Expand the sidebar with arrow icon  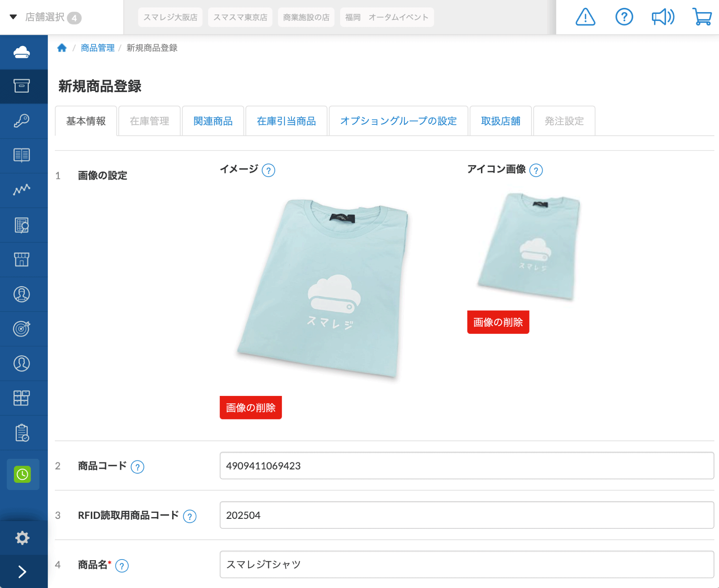(x=22, y=572)
